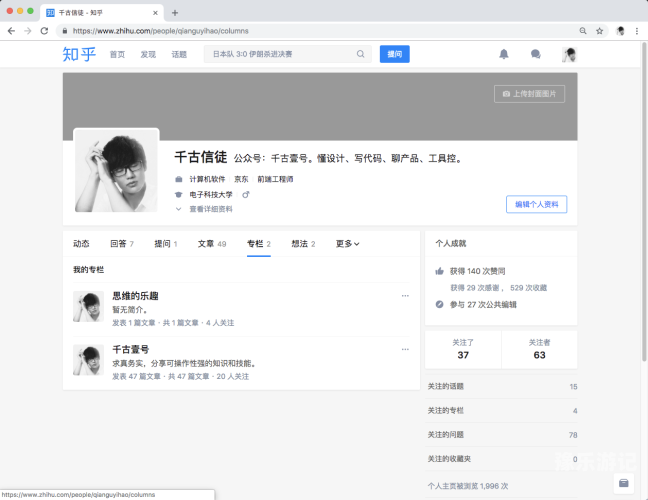
Task: Open 关注的收藏夹
Action: coord(502,459)
